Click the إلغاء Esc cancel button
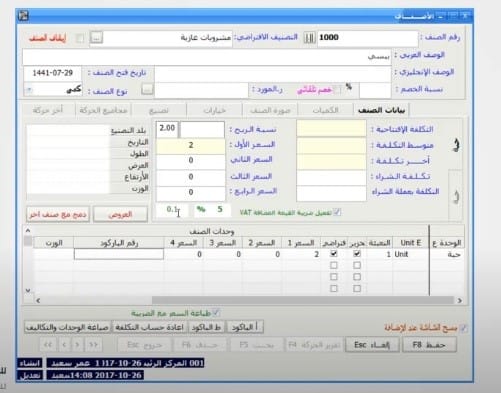Screen dimensions: 501x393 (372, 345)
